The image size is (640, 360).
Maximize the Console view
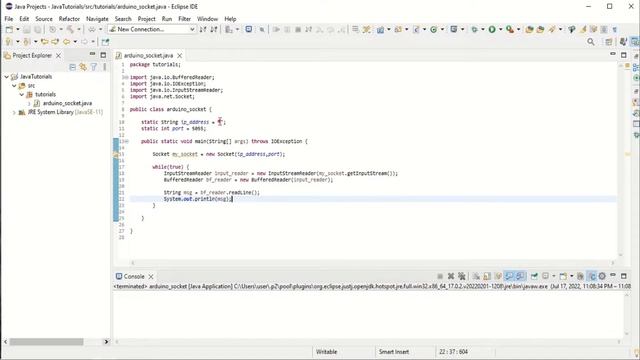click(x=624, y=276)
